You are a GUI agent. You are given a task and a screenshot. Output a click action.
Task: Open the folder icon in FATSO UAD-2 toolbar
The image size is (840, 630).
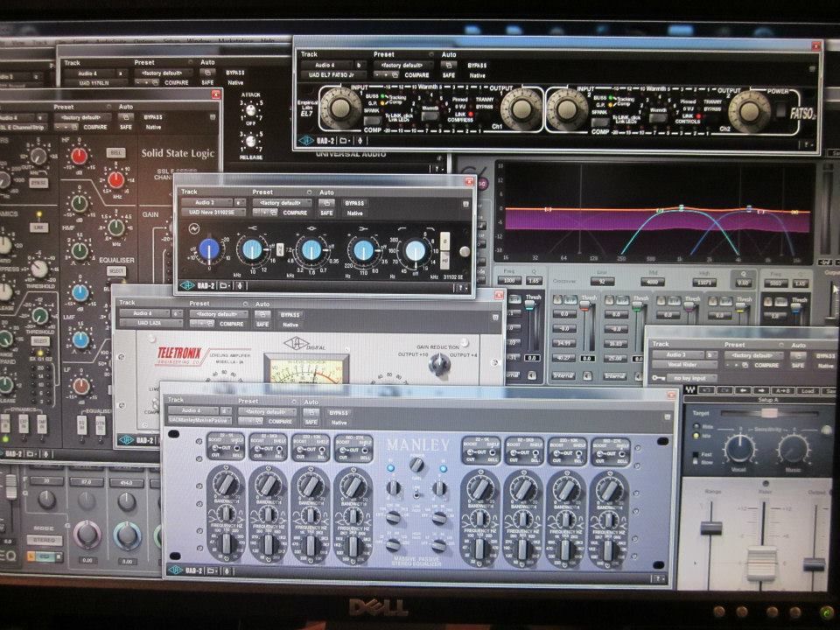(346, 140)
